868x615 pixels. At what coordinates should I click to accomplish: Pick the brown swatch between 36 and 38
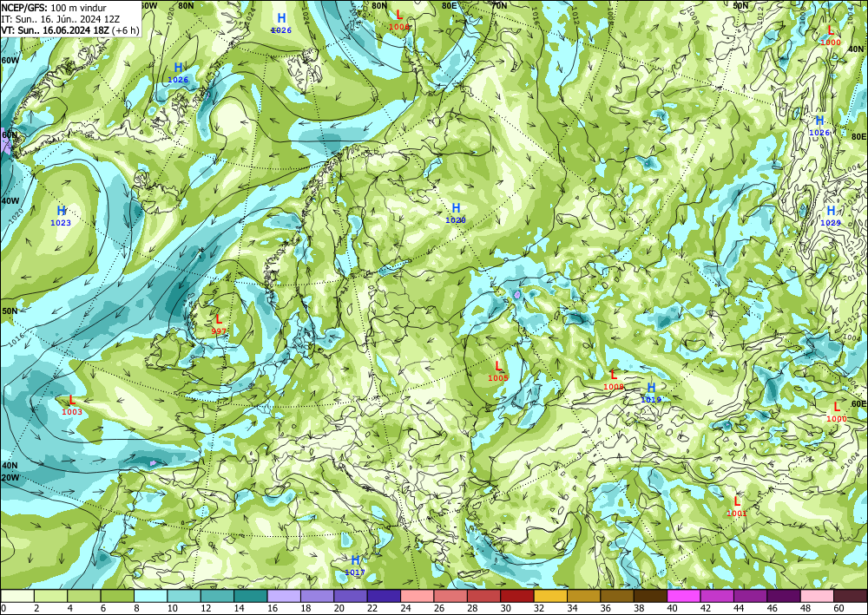[x=617, y=596]
